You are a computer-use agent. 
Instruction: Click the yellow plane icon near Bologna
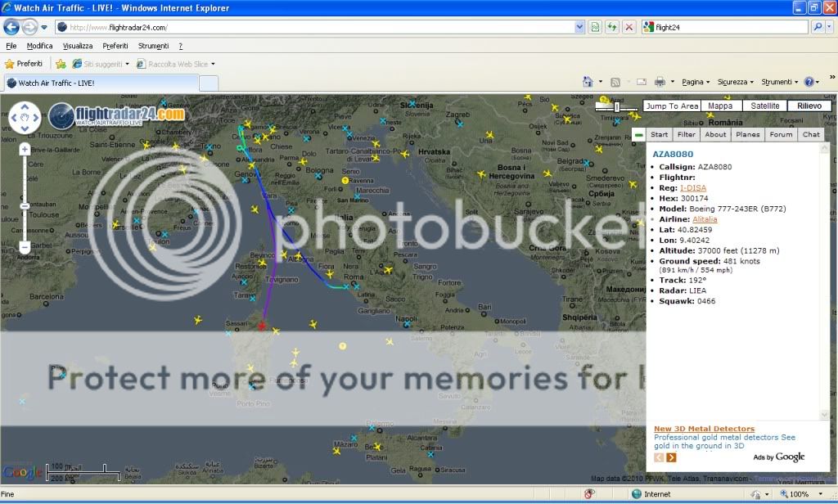pos(303,161)
